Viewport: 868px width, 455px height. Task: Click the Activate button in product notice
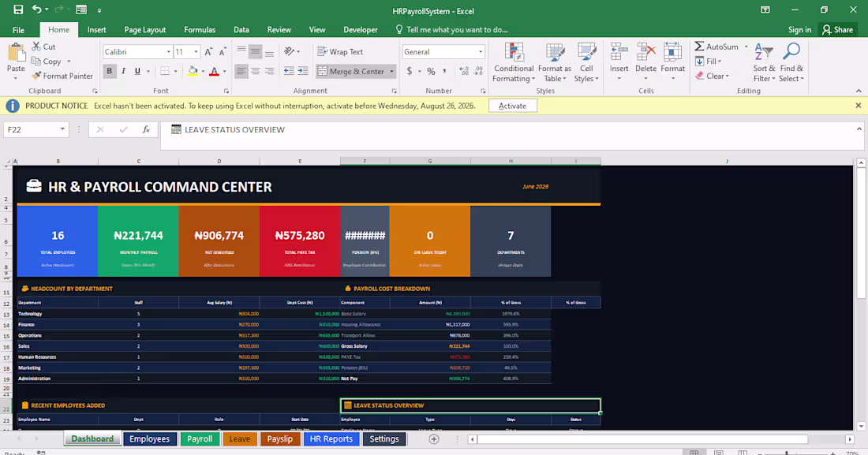(x=513, y=106)
